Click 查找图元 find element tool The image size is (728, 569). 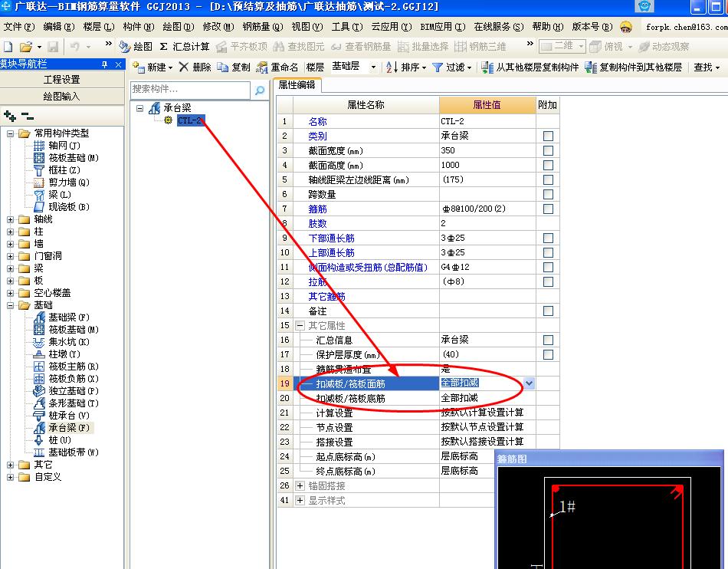[299, 47]
